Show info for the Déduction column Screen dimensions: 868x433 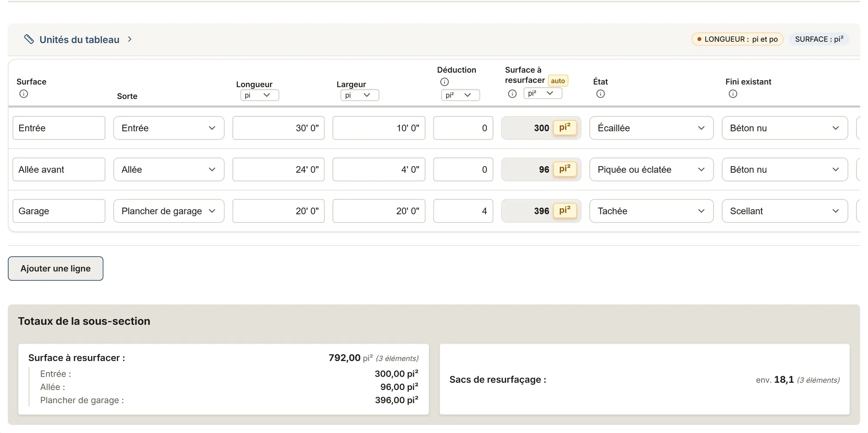444,82
